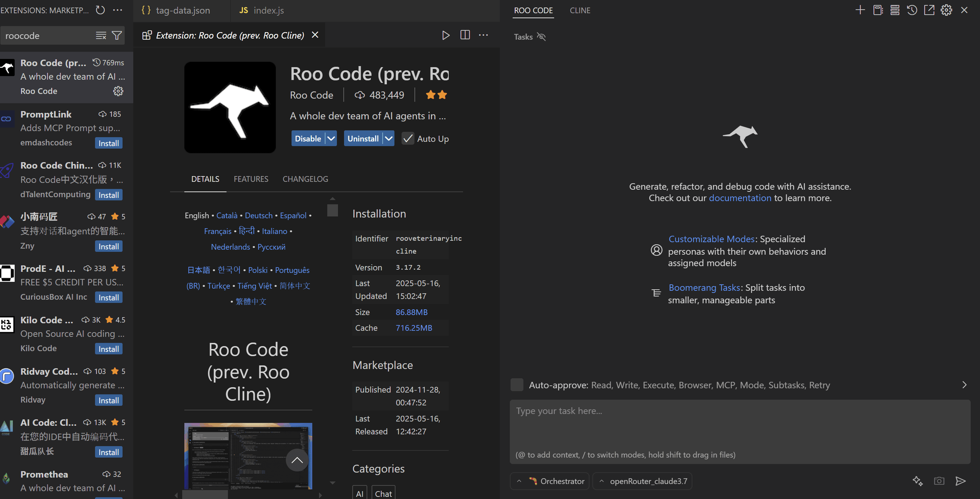Open Roo Code extension manage gear
The width and height of the screenshot is (980, 499).
[x=118, y=91]
